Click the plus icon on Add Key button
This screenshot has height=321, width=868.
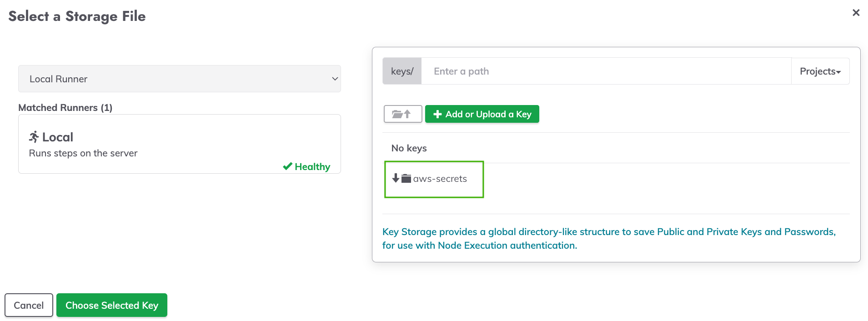(x=437, y=114)
